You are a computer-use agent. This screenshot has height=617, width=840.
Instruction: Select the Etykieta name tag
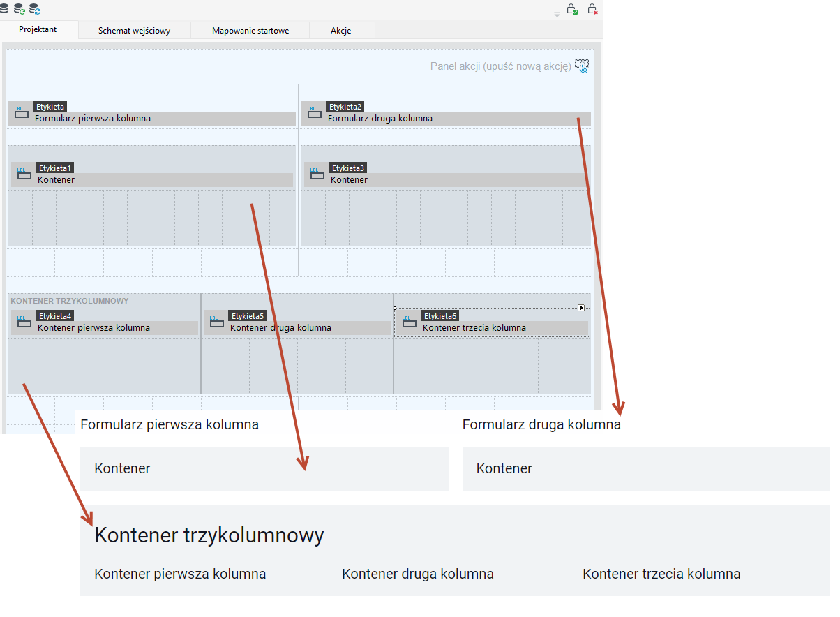[50, 107]
